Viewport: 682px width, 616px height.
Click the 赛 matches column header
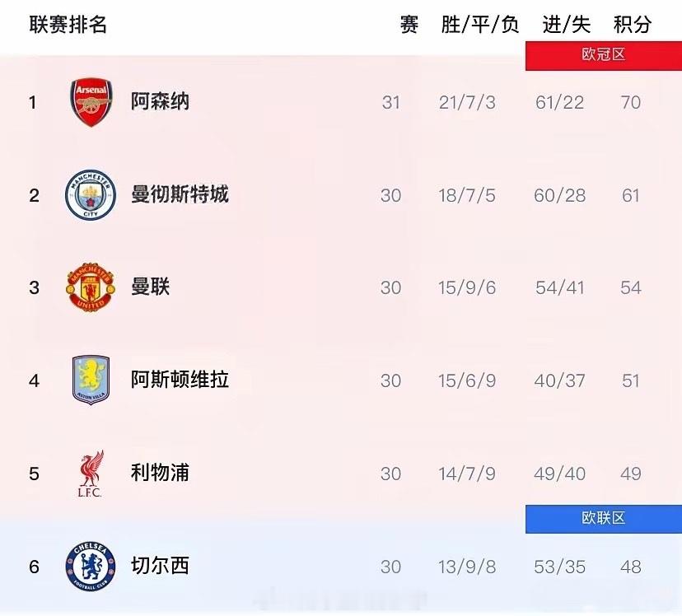click(x=411, y=25)
